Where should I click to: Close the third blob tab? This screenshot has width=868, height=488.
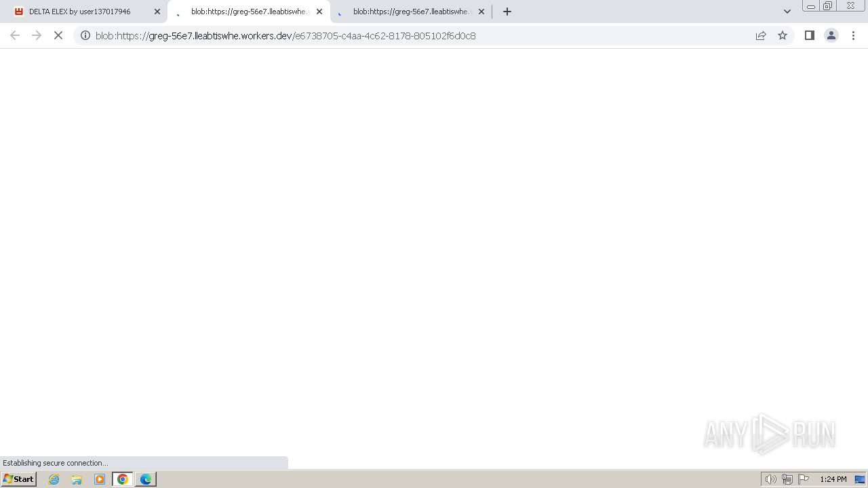[481, 12]
